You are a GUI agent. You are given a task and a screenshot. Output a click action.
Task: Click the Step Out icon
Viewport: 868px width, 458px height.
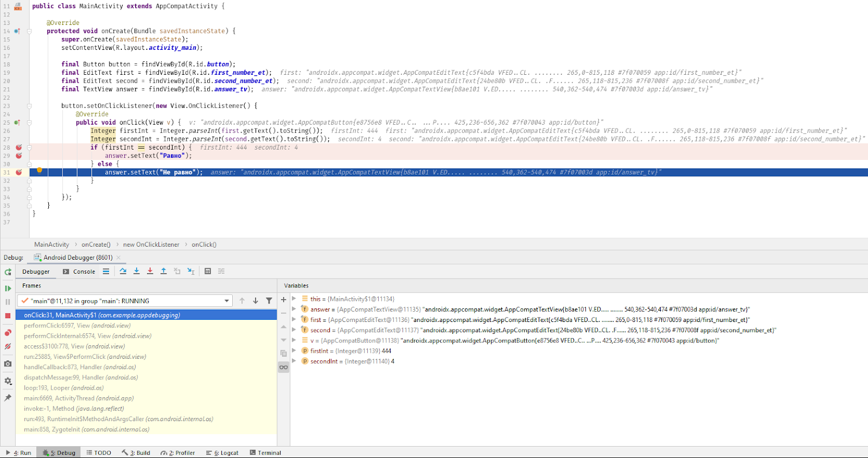[163, 271]
